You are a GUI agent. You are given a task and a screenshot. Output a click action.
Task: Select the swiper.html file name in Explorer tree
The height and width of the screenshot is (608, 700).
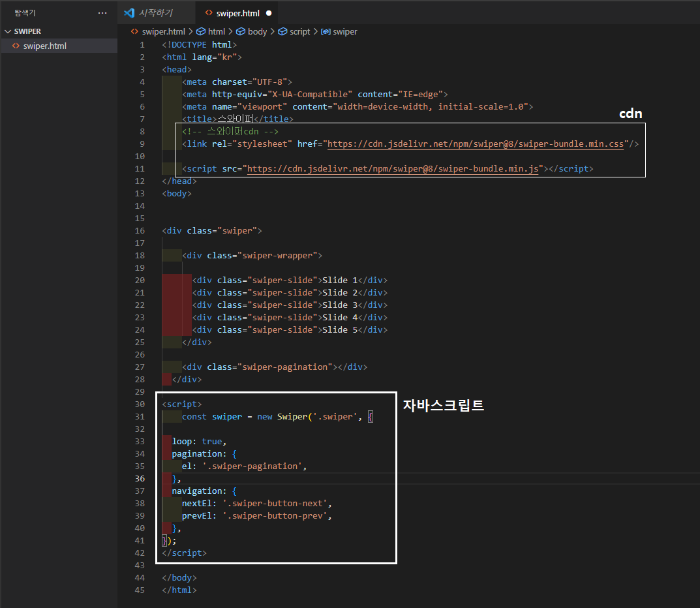tap(44, 46)
